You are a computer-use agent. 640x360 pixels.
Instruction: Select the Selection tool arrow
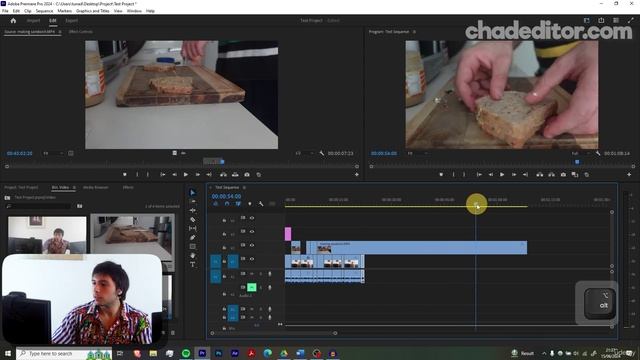193,192
